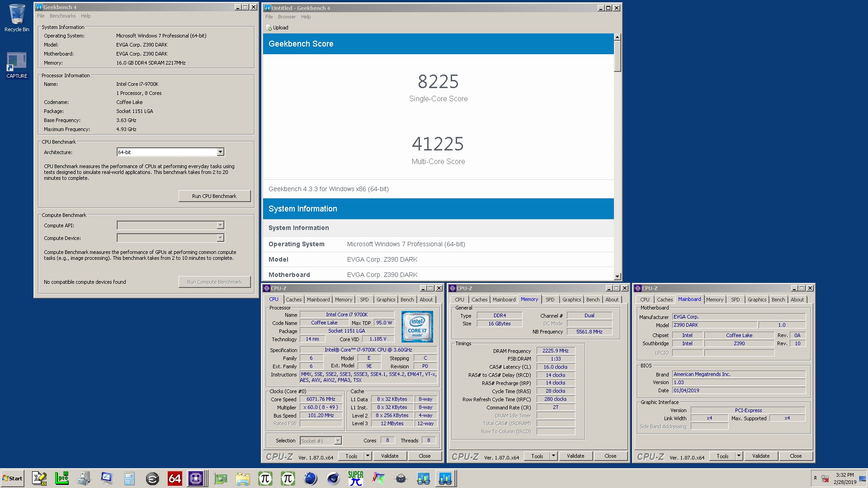Open the Recycle Bin desktop icon
The image size is (868, 488).
pos(17,18)
